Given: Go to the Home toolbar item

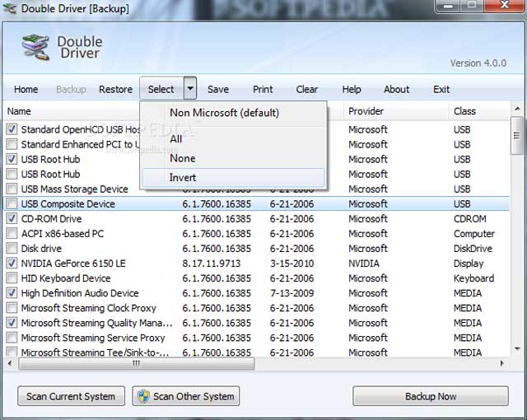Looking at the screenshot, I should tap(26, 90).
